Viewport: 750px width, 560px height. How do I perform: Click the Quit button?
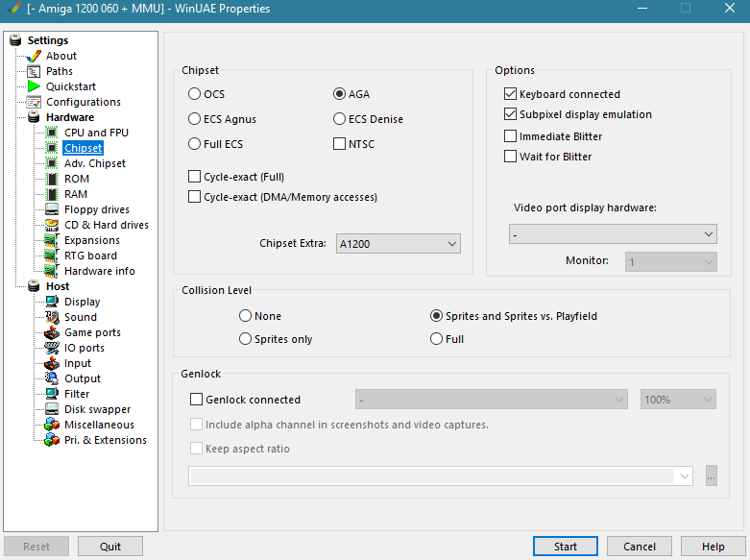point(110,547)
